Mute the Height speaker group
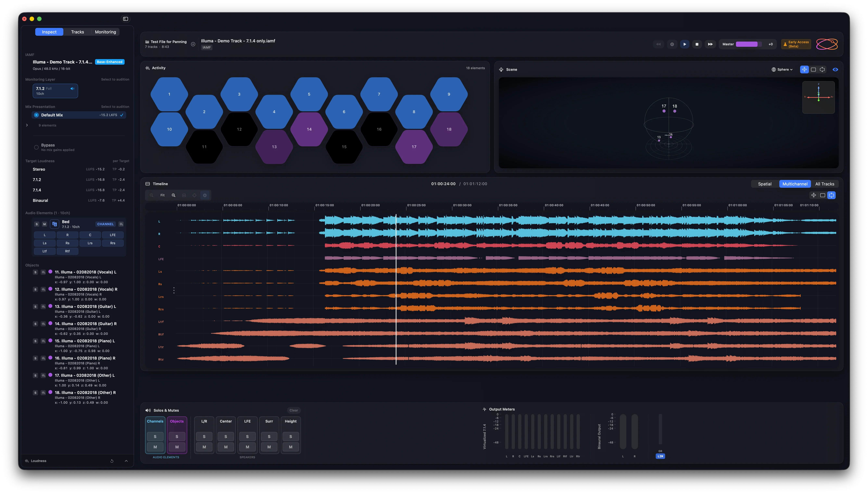 coord(291,447)
